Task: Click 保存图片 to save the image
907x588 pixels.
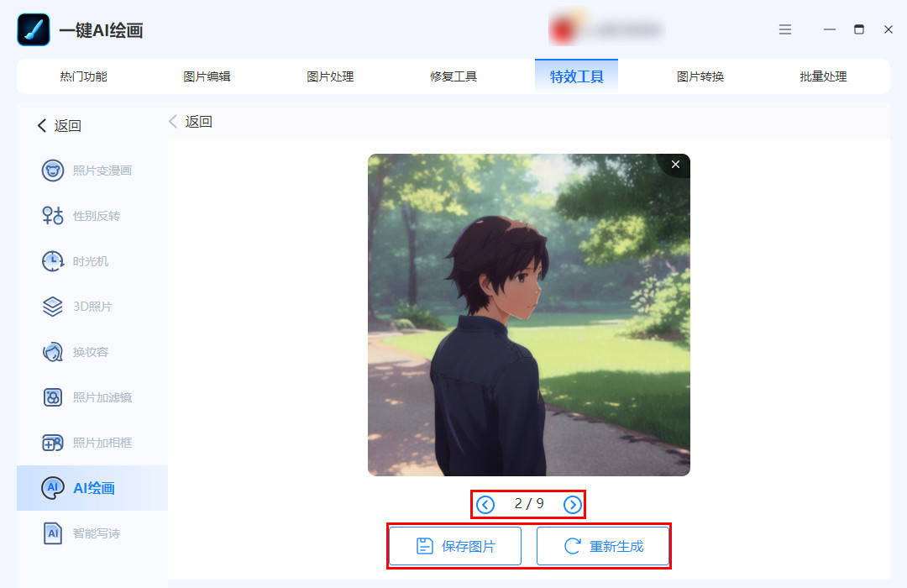Action: [x=455, y=546]
